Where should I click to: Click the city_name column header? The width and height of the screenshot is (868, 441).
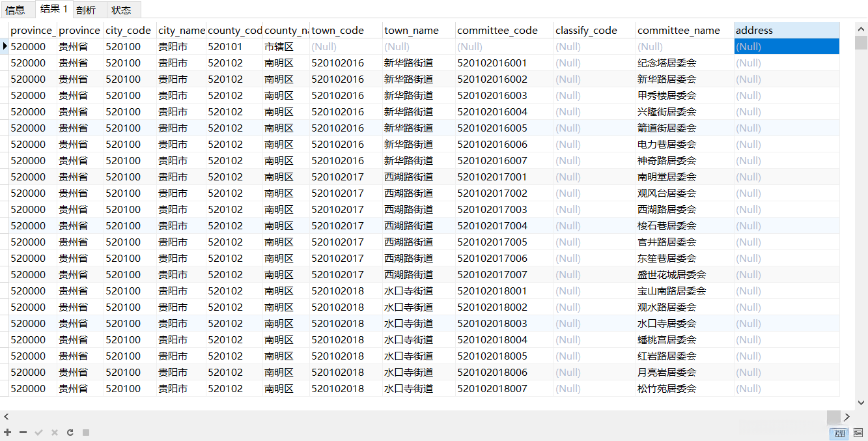coord(181,30)
